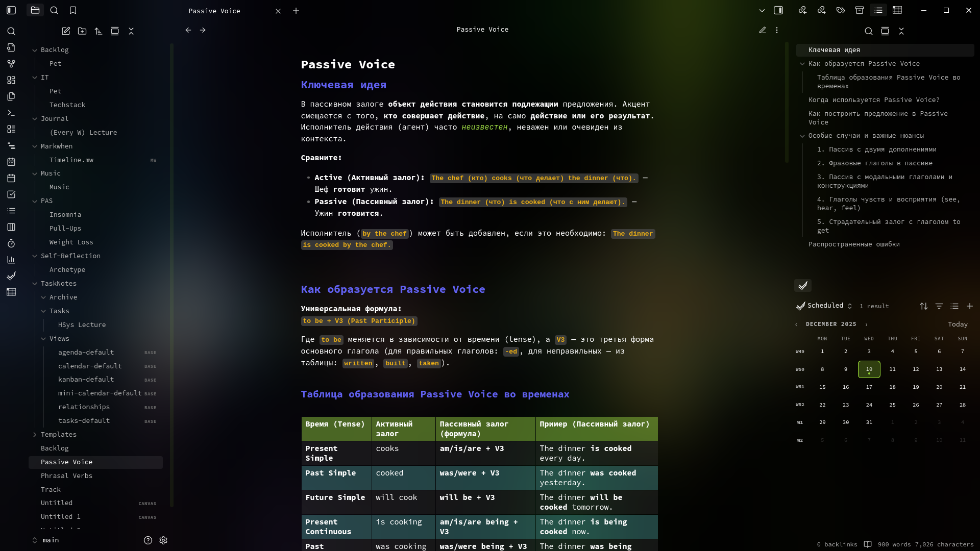Expand the Templates folder
980x551 pixels.
pyautogui.click(x=35, y=435)
